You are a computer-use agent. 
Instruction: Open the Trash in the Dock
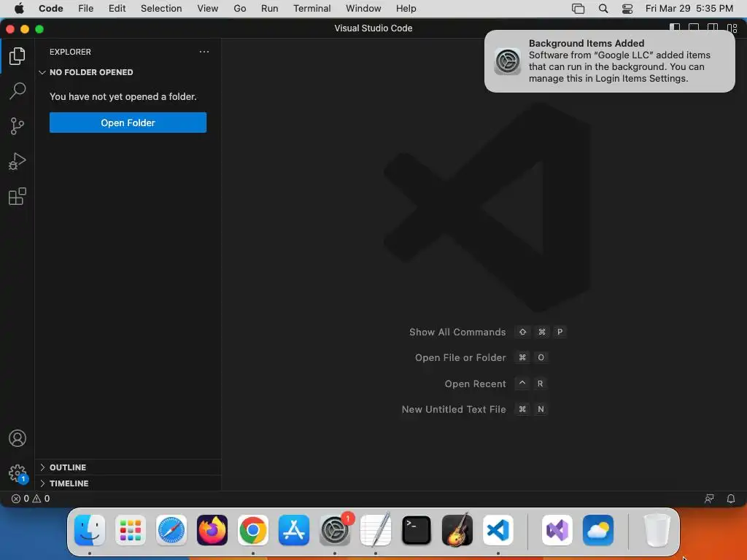coord(657,530)
